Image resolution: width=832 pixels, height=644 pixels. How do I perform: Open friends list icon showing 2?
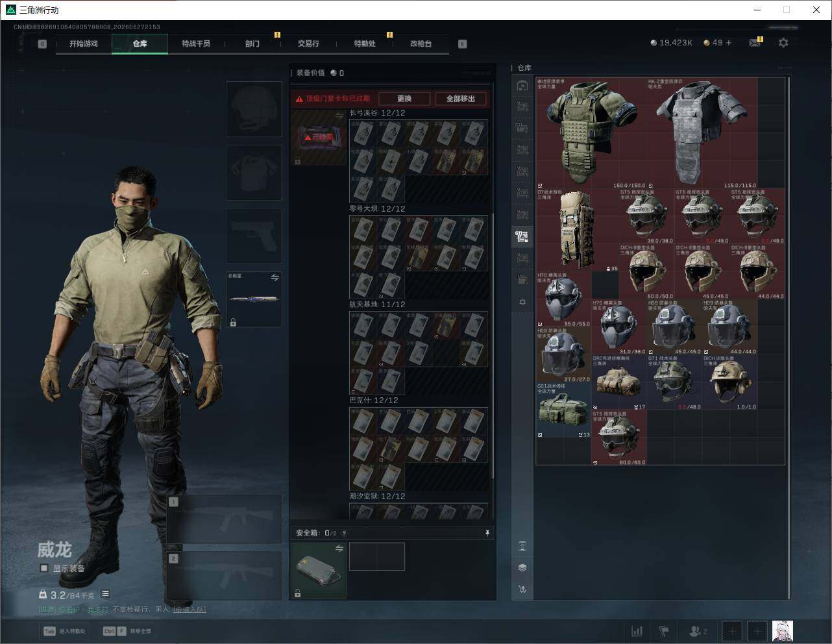[698, 631]
